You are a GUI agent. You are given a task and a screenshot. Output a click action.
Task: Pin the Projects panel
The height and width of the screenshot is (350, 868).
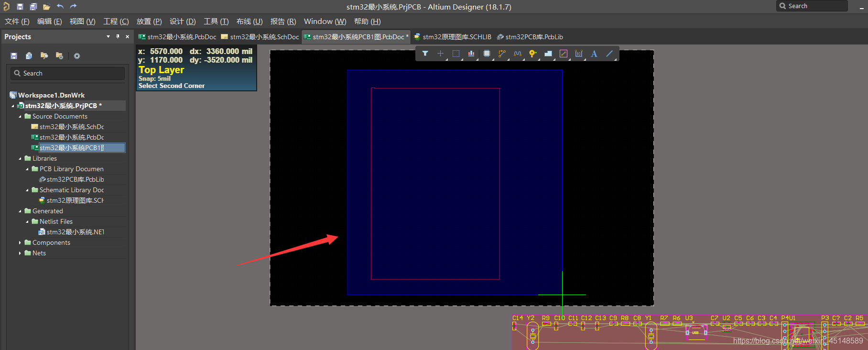(x=118, y=37)
